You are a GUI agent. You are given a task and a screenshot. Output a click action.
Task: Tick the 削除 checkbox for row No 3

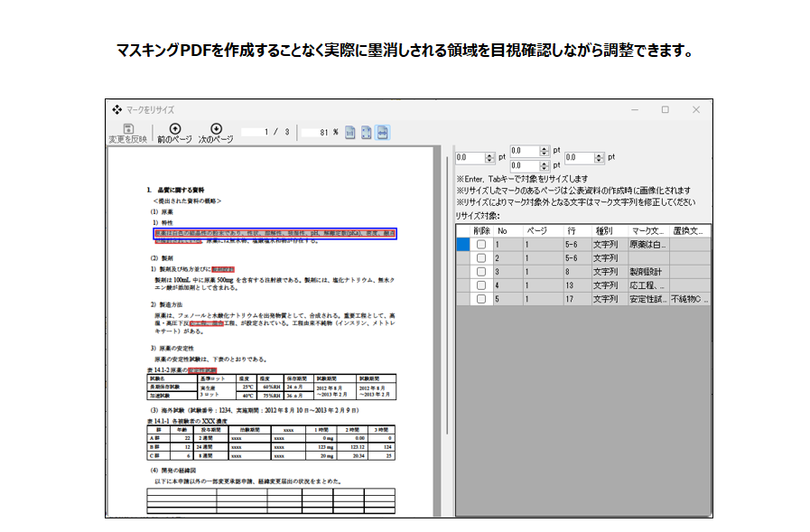click(481, 272)
